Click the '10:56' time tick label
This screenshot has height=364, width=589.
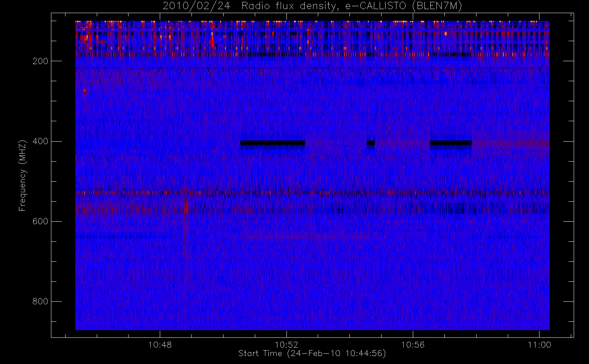[413, 345]
